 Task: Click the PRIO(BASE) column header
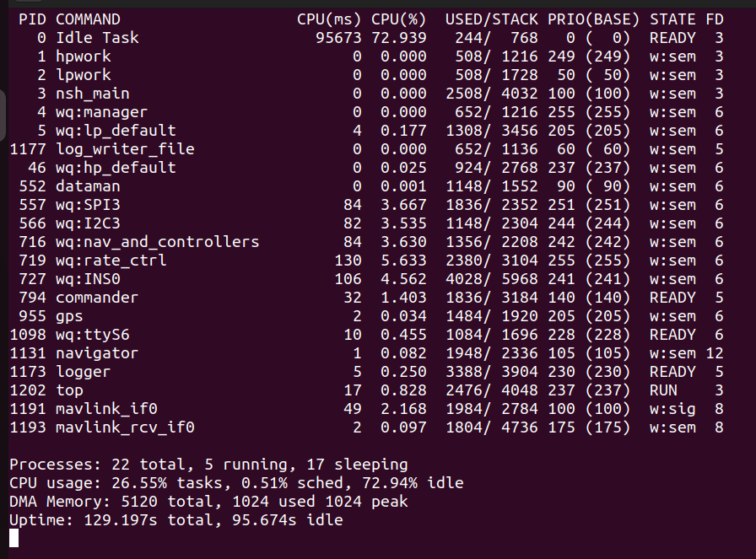point(593,19)
